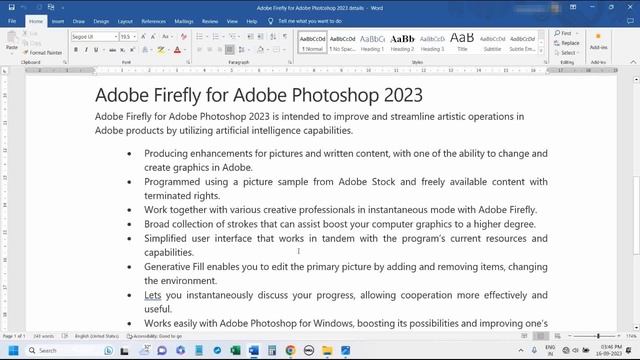Image resolution: width=640 pixels, height=360 pixels.
Task: Click the Increase Font Size icon
Action: click(143, 37)
